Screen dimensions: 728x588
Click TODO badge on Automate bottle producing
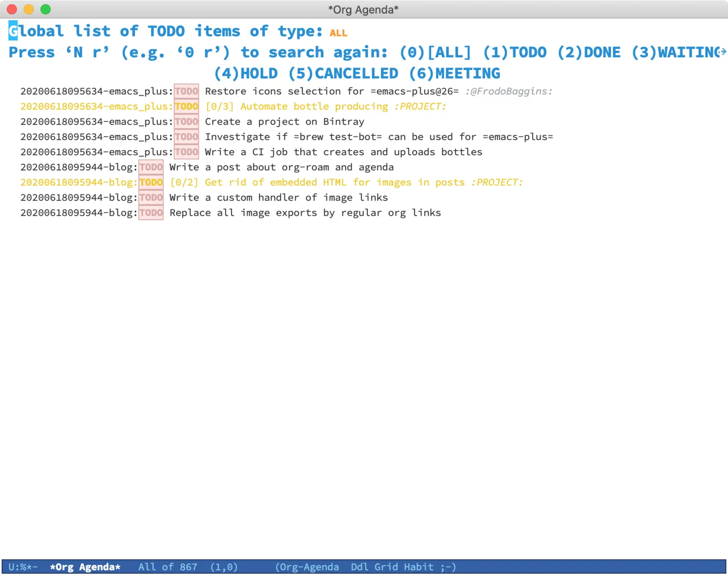[x=187, y=106]
